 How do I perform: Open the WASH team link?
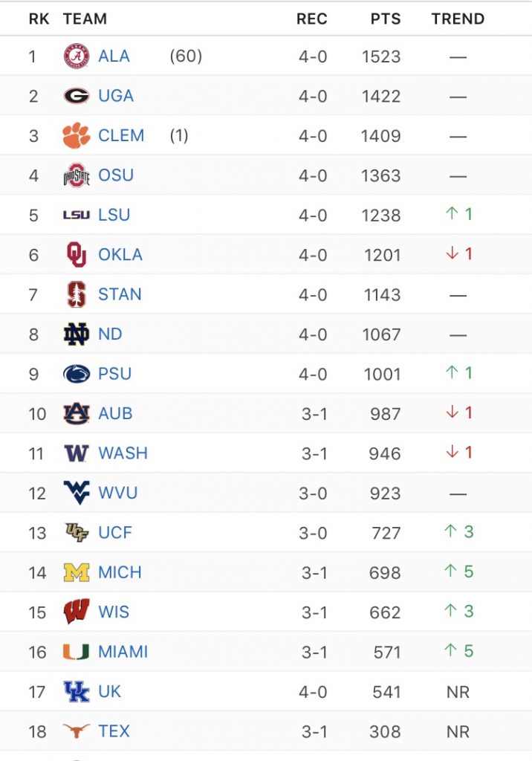[123, 453]
